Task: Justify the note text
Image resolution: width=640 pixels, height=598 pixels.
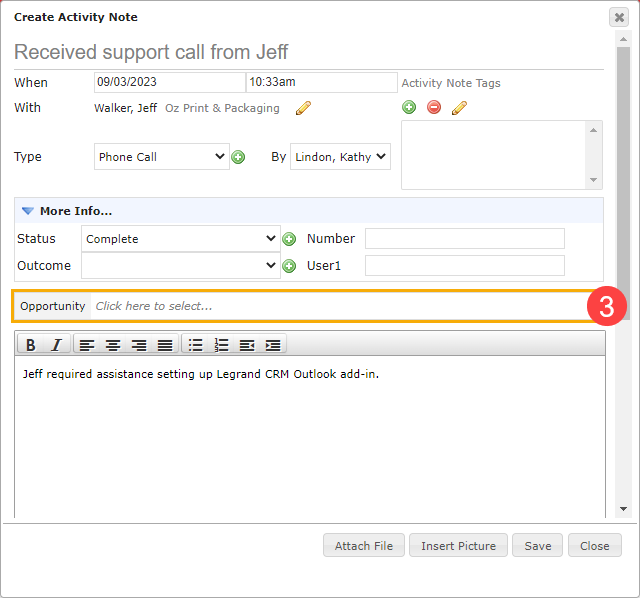Action: point(164,345)
